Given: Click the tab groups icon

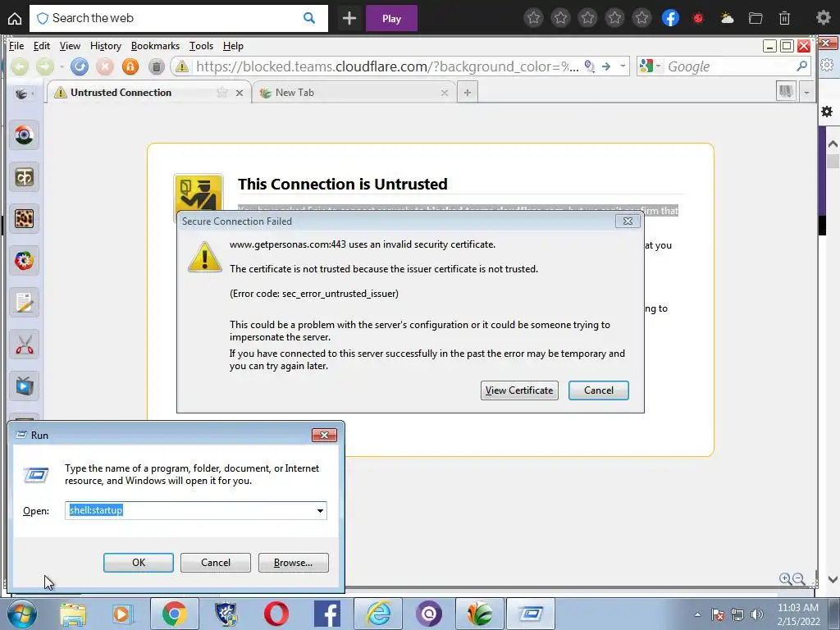Looking at the screenshot, I should coord(786,92).
